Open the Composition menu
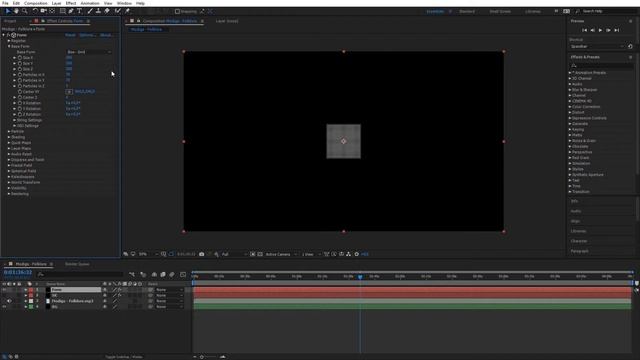 pos(36,3)
